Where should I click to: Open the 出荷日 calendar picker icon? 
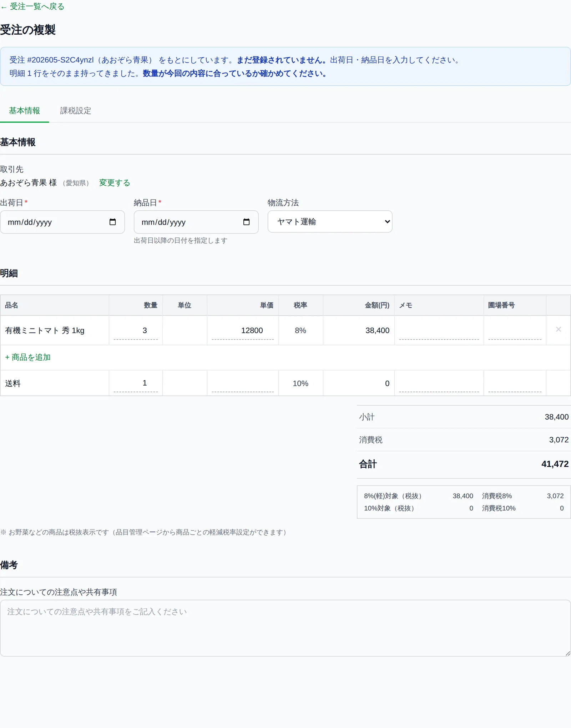point(112,222)
